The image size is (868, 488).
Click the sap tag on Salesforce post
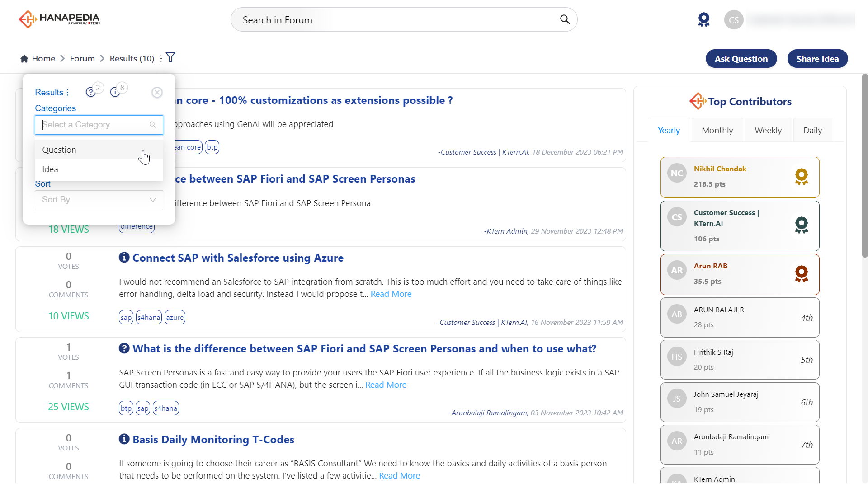(126, 317)
